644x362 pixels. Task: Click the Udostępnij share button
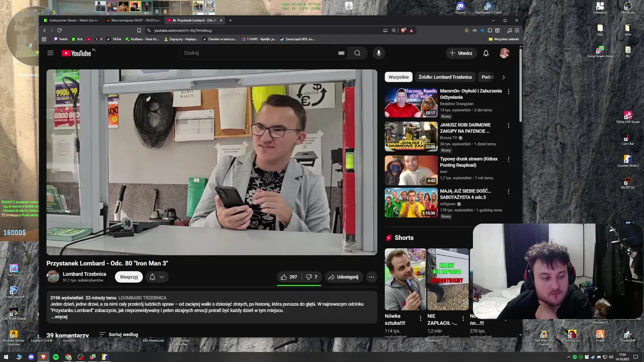[x=343, y=277]
